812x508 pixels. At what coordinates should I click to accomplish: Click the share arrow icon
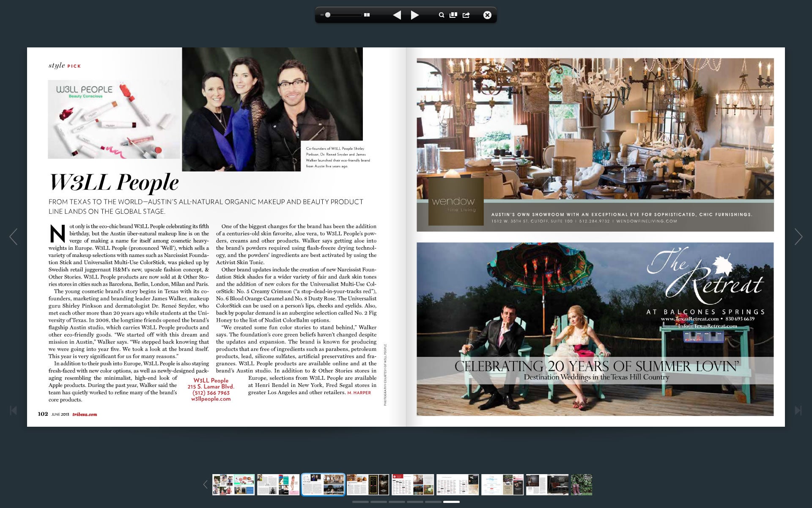pos(466,15)
